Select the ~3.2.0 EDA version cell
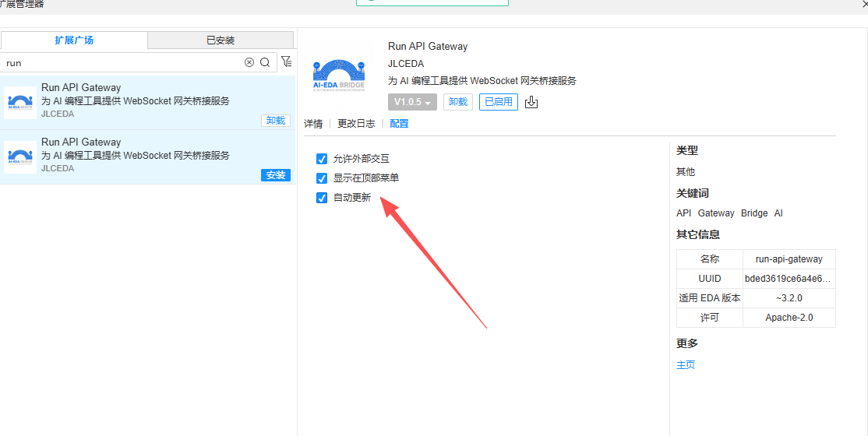868x436 pixels. pos(789,298)
